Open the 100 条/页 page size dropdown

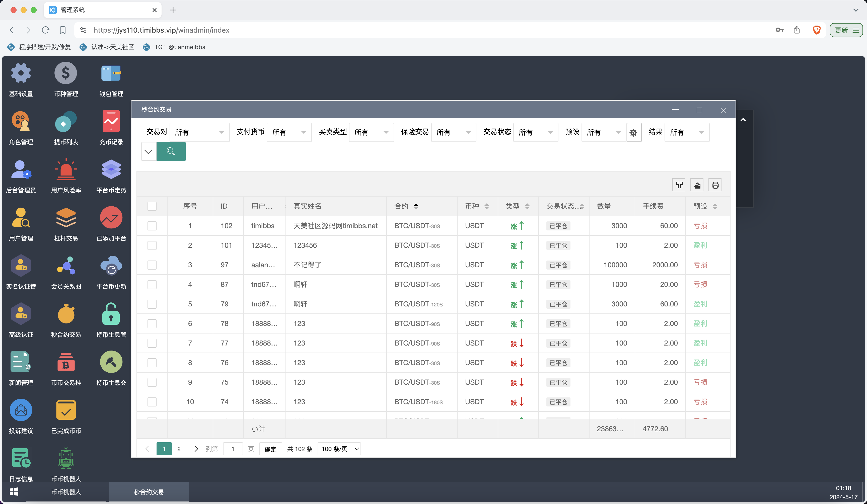[x=339, y=449]
